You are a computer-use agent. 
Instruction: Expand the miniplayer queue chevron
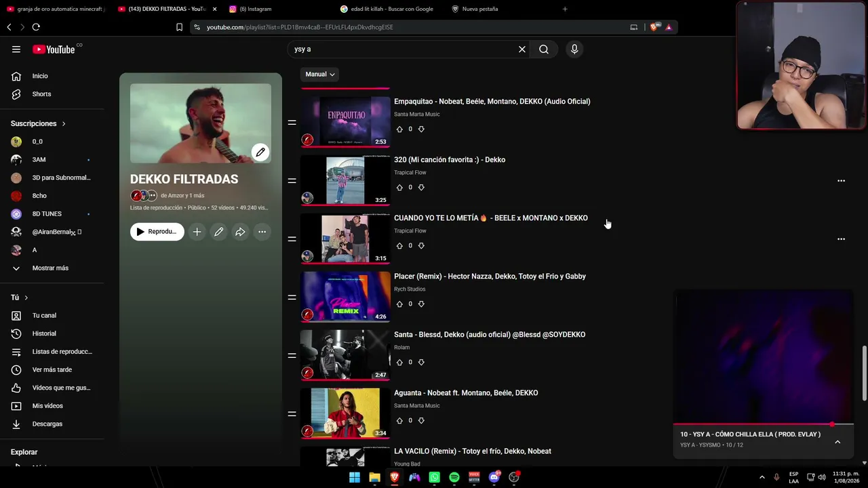click(837, 442)
